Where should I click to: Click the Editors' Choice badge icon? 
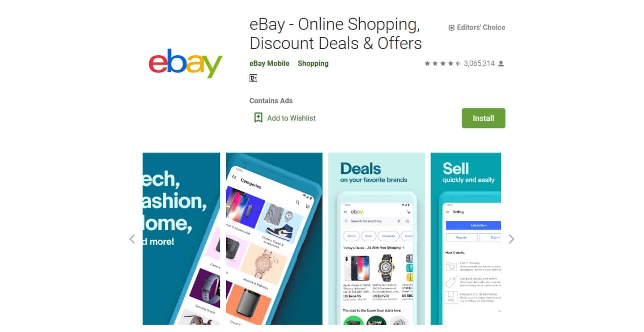(x=451, y=28)
